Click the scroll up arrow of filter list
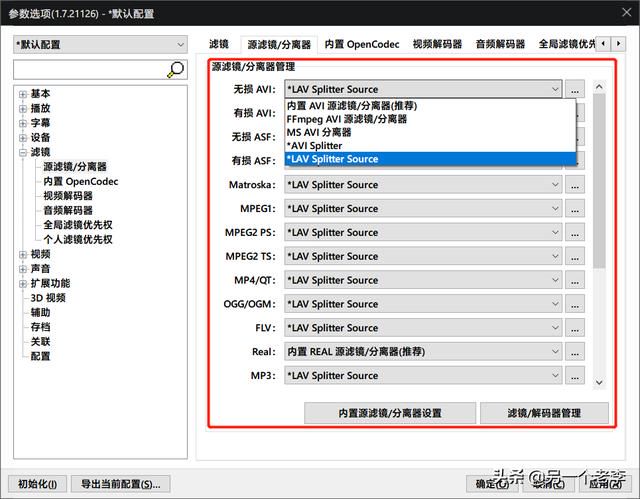 599,86
